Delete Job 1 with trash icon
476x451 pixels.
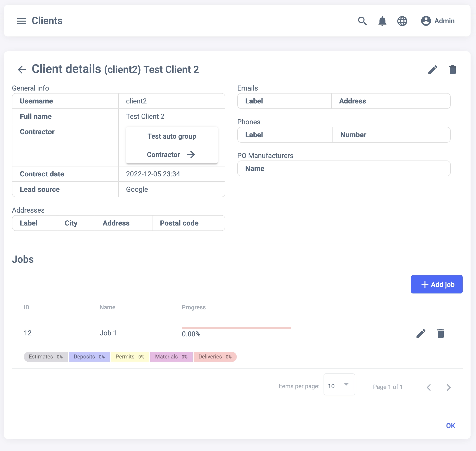(441, 333)
